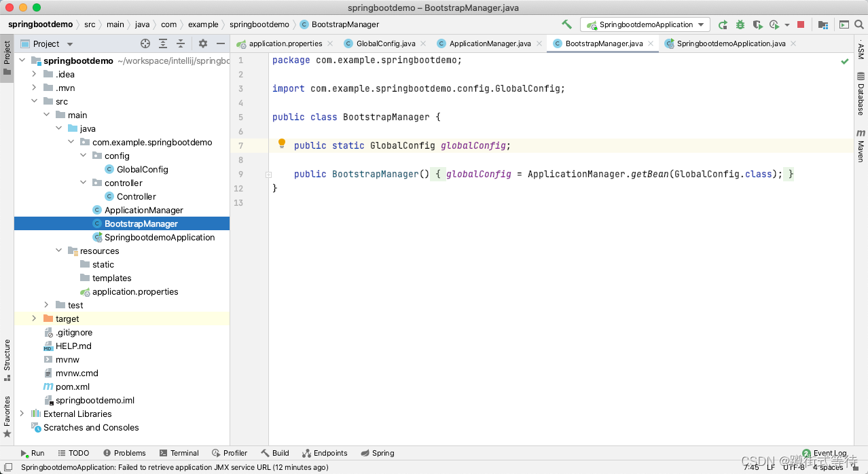Open the SpringbootdemoApplication run configuration dropdown
The height and width of the screenshot is (474, 868).
(645, 24)
